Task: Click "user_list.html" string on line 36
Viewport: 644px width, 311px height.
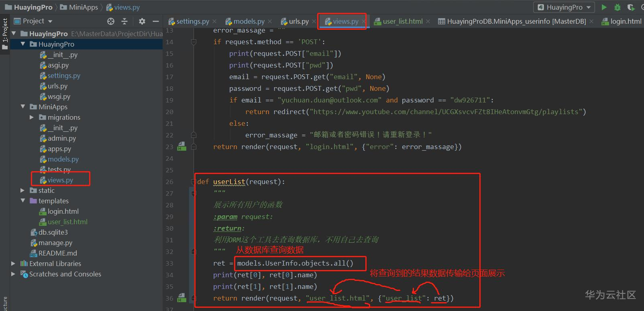Action: (338, 298)
